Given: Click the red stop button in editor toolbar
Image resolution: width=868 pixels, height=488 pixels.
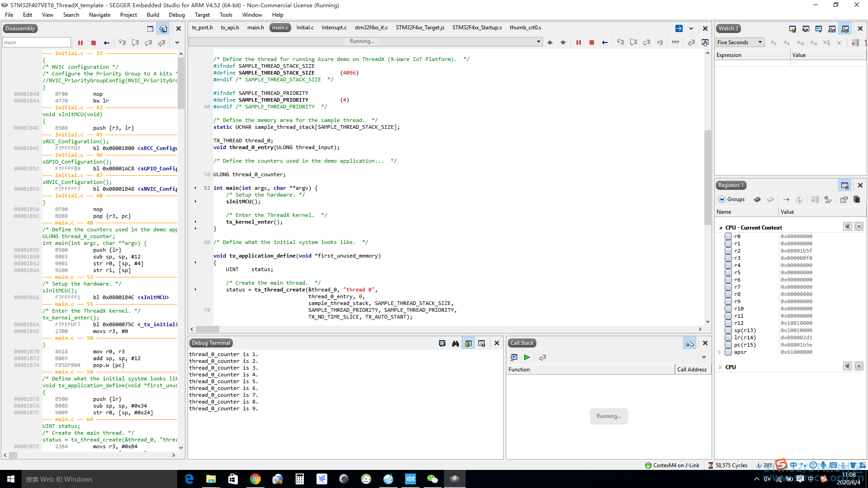Looking at the screenshot, I should point(592,42).
